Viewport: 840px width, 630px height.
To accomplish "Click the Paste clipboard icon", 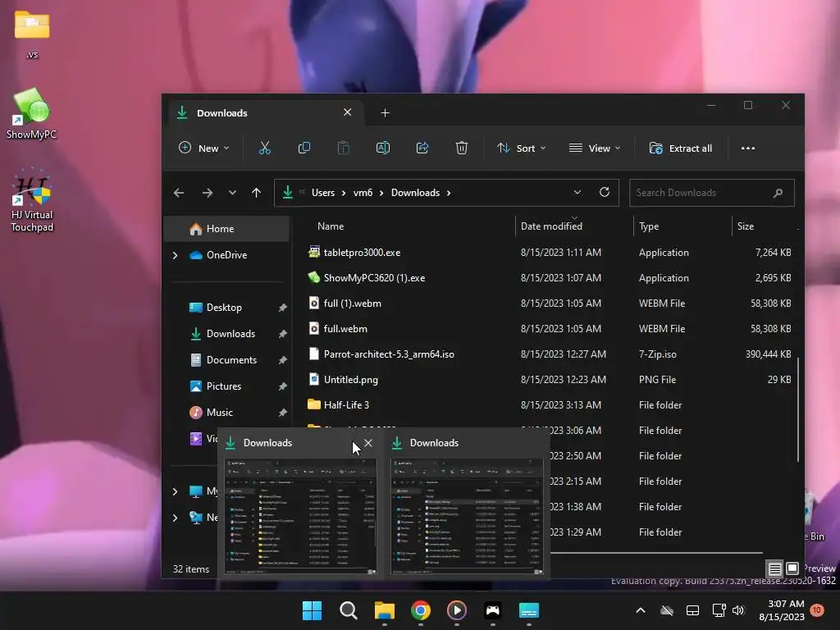I will tap(344, 148).
